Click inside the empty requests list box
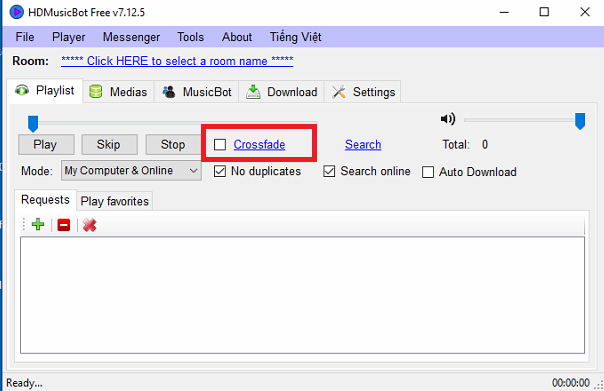This screenshot has height=391, width=604. point(302,295)
